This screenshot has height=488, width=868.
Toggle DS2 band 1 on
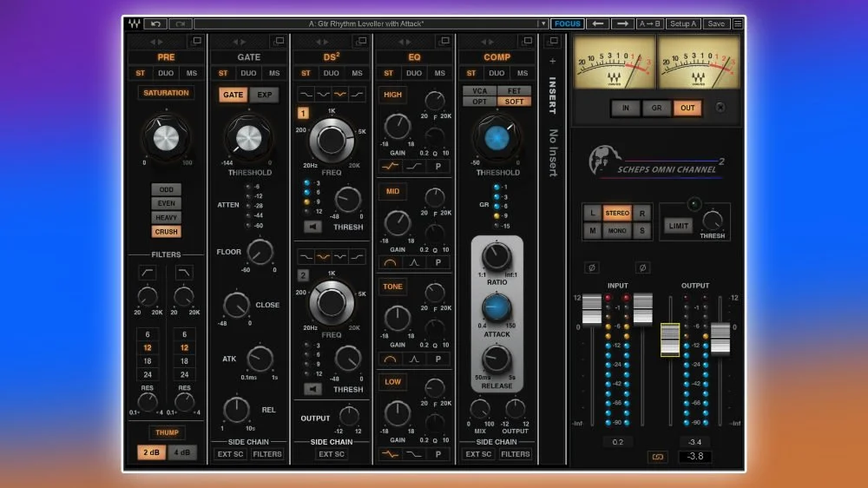pyautogui.click(x=303, y=114)
